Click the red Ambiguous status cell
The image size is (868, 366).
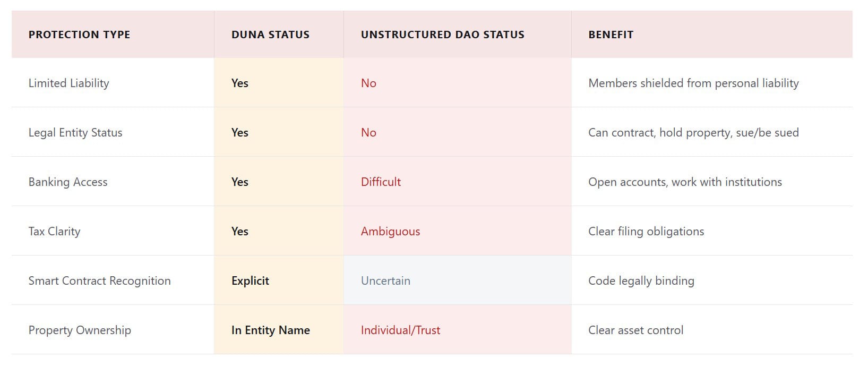(x=390, y=231)
